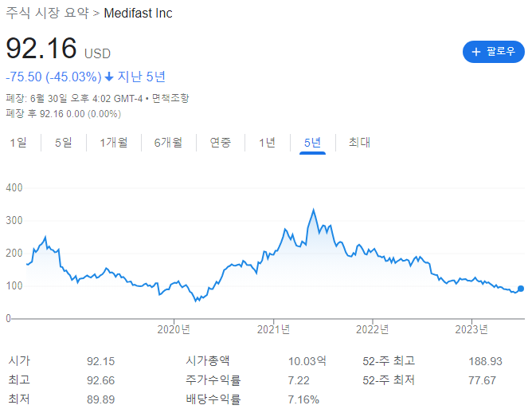Image resolution: width=532 pixels, height=409 pixels.
Task: Switch chart range to 1년
Action: (267, 143)
